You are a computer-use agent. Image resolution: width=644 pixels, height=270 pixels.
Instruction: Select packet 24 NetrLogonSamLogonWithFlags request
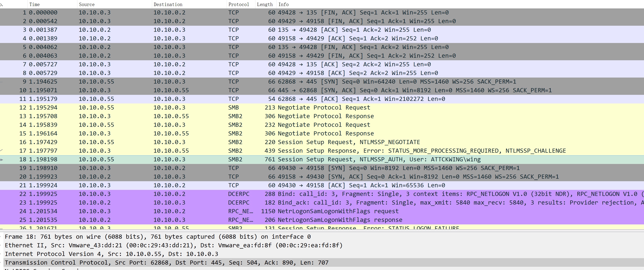338,211
